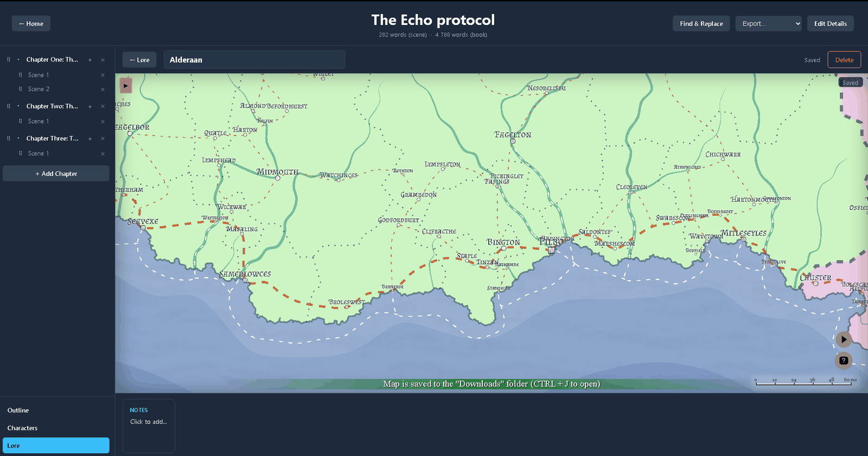The image size is (868, 456).
Task: Delete Chapter Two with its X icon
Action: tap(103, 107)
